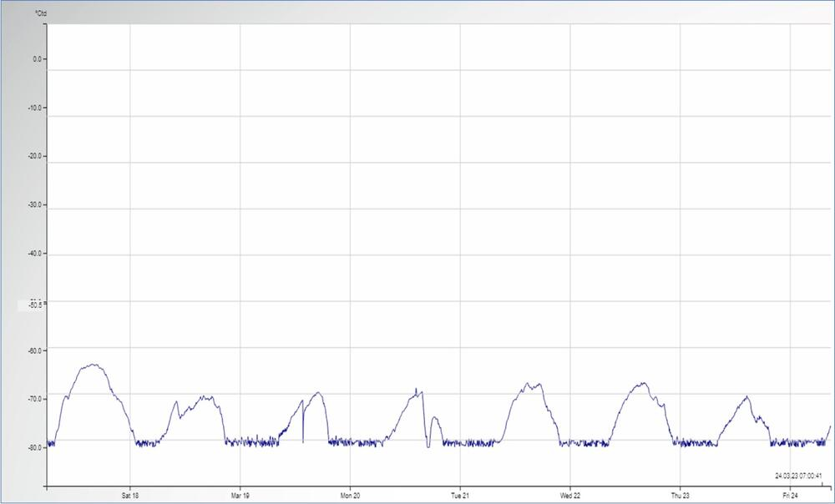
Task: Select the -40.0 tick label
Action: point(36,253)
